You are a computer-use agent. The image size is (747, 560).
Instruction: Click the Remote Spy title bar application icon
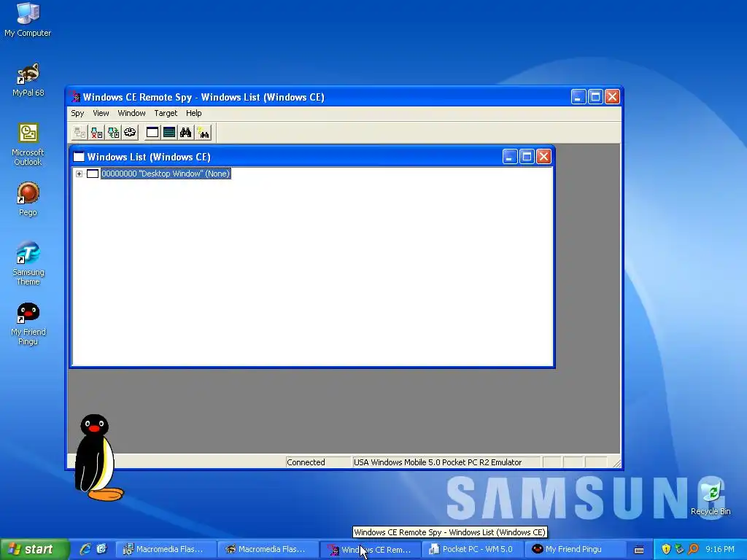[75, 97]
